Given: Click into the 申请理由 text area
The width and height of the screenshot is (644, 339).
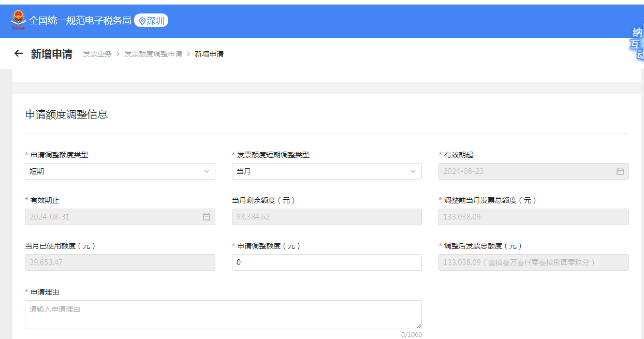Looking at the screenshot, I should point(223,314).
